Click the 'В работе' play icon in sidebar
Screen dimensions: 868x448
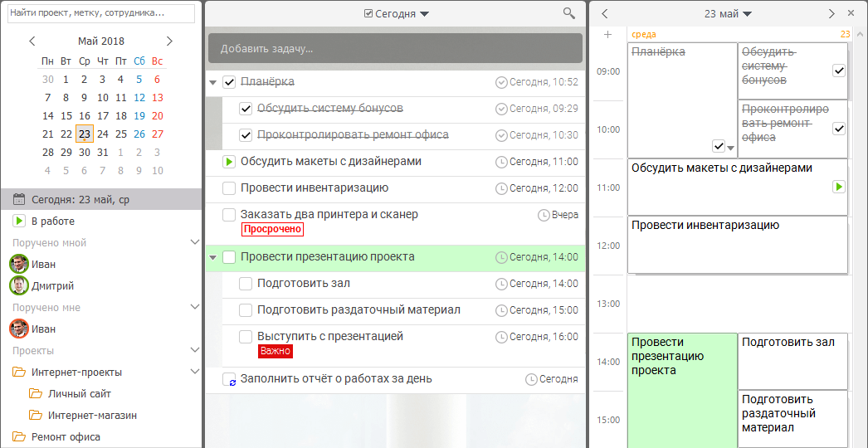coord(19,222)
